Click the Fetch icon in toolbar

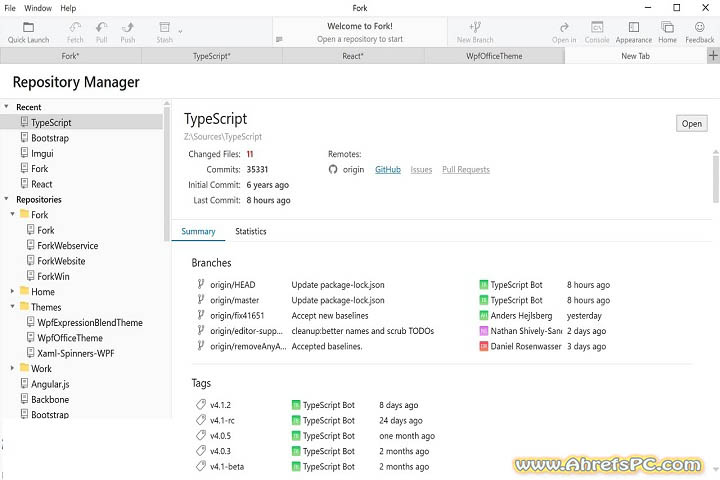(76, 27)
